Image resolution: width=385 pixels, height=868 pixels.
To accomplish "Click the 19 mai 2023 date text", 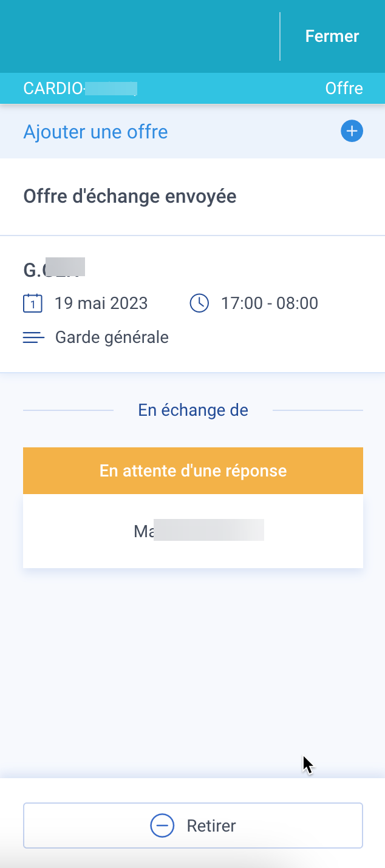I will pos(101,303).
